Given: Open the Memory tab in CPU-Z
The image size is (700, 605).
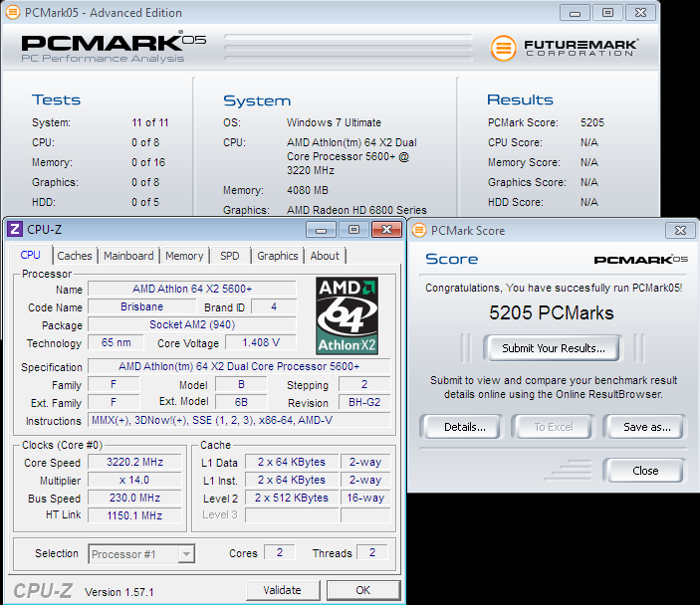Looking at the screenshot, I should click(x=184, y=256).
